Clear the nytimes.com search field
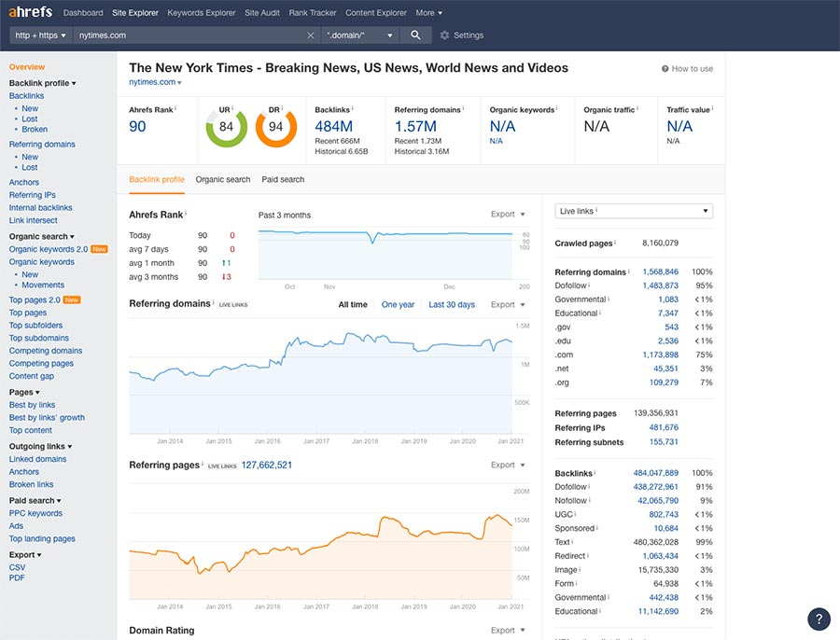The image size is (840, 640). 310,35
